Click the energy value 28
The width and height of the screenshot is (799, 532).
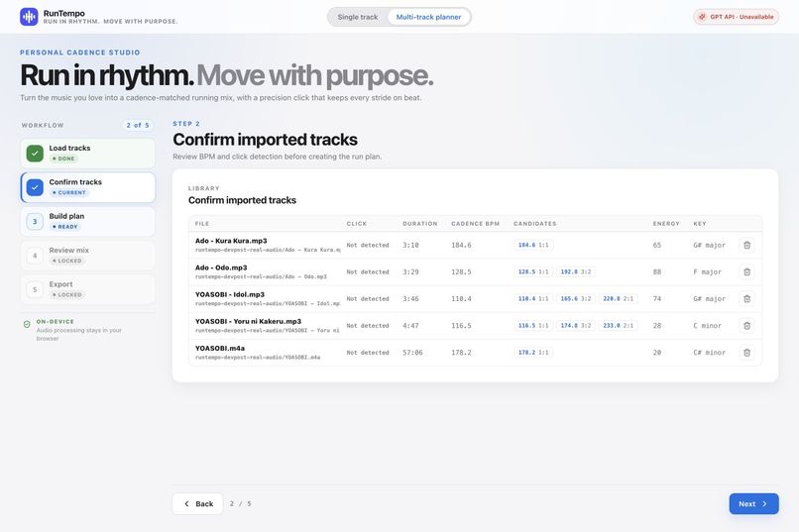(x=657, y=325)
